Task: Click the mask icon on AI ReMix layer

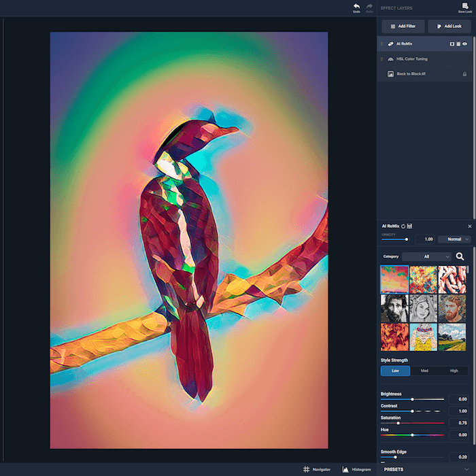Action: tap(452, 44)
